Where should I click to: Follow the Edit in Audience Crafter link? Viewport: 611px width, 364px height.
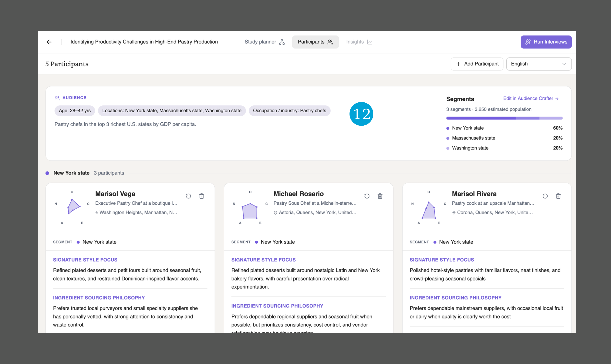pyautogui.click(x=531, y=98)
